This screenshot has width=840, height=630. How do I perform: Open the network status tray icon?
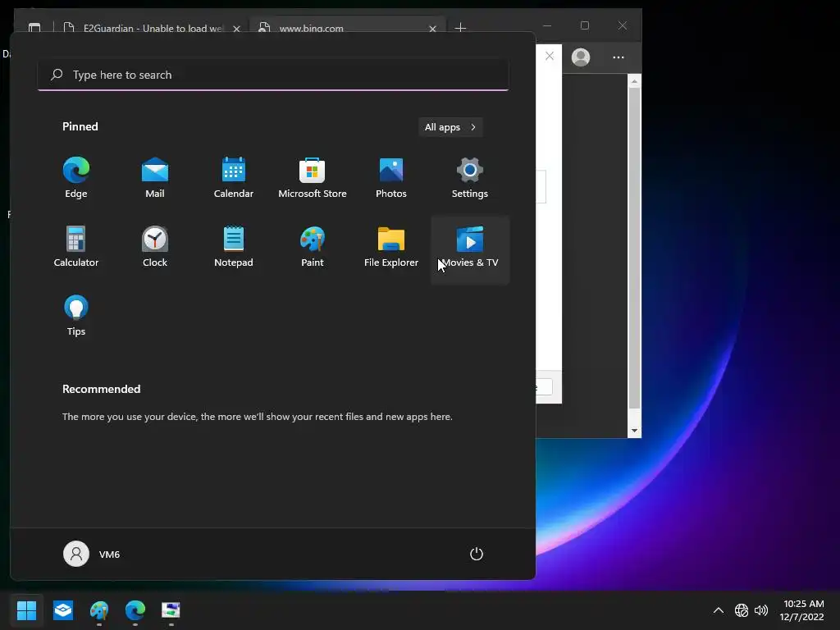click(x=742, y=610)
